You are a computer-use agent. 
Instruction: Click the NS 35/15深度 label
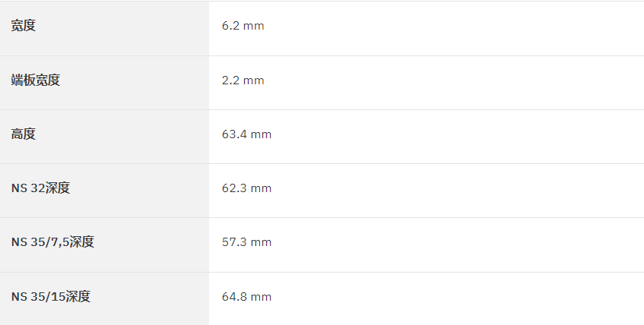[50, 296]
